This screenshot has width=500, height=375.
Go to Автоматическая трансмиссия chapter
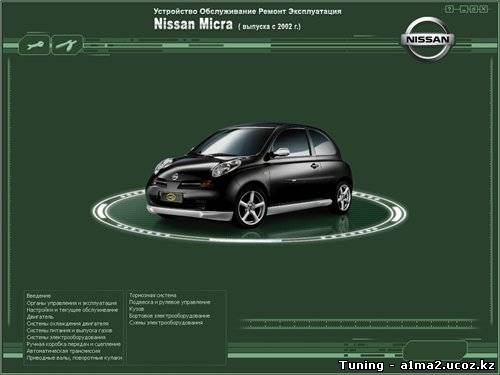click(63, 351)
